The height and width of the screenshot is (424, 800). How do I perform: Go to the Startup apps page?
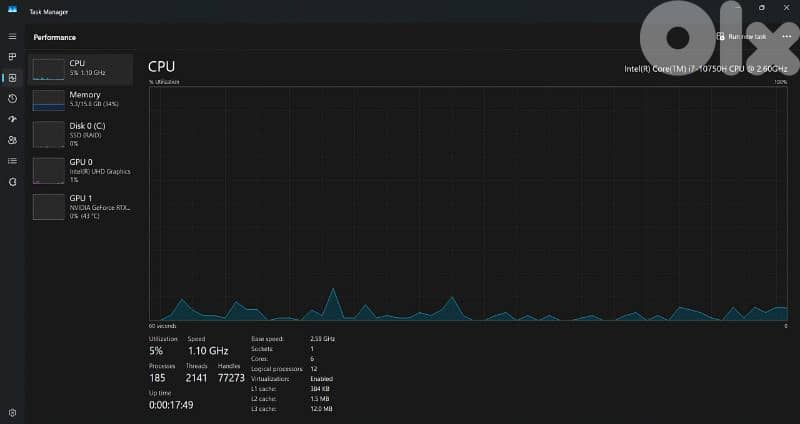click(12, 119)
